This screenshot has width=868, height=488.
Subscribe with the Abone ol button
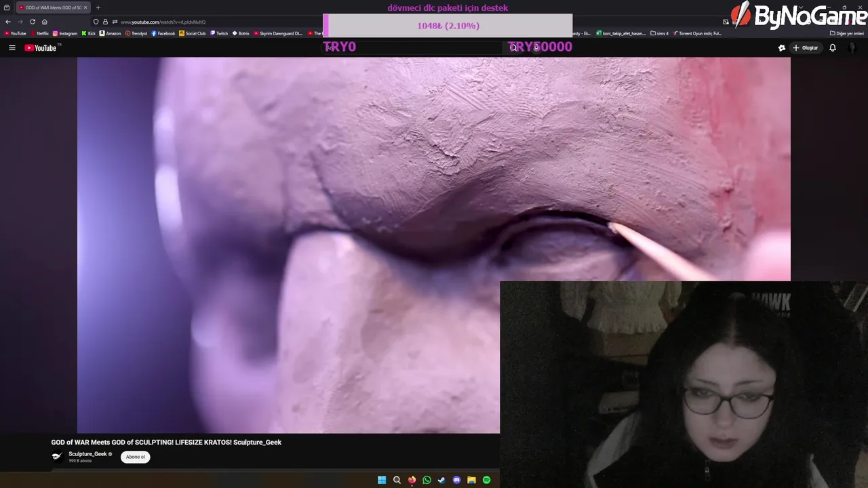click(x=135, y=457)
